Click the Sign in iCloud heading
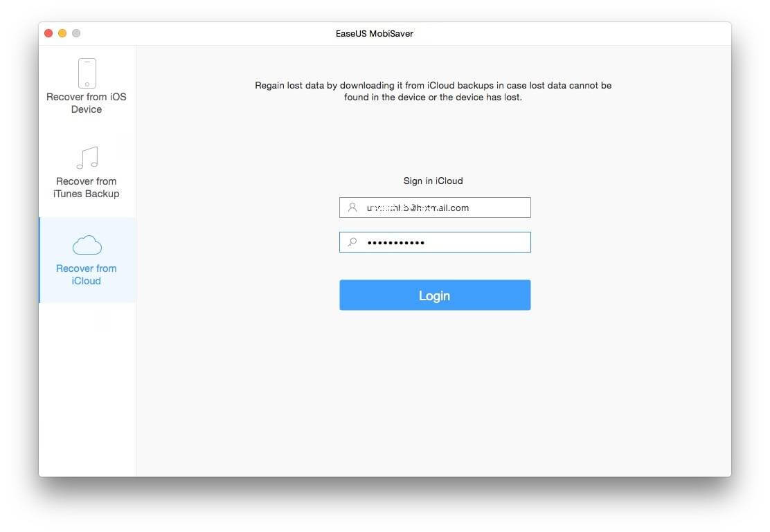 pyautogui.click(x=432, y=181)
